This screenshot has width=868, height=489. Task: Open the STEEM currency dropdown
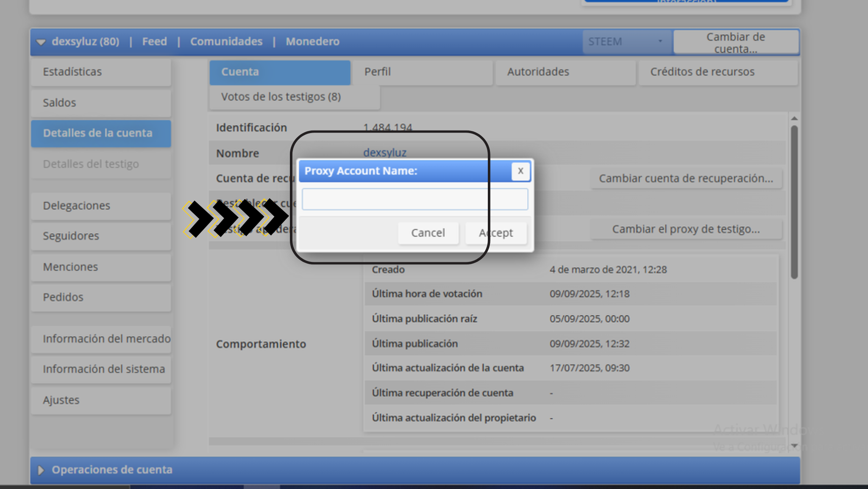point(627,42)
